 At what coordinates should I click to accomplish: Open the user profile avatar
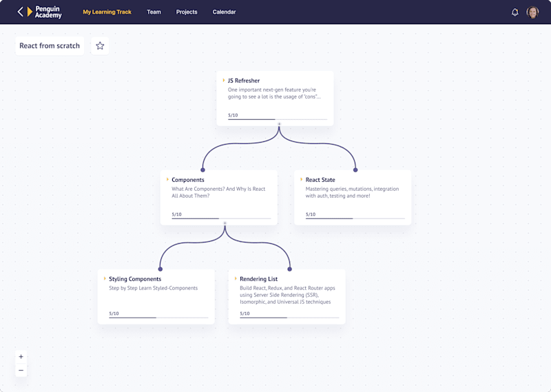(x=532, y=12)
